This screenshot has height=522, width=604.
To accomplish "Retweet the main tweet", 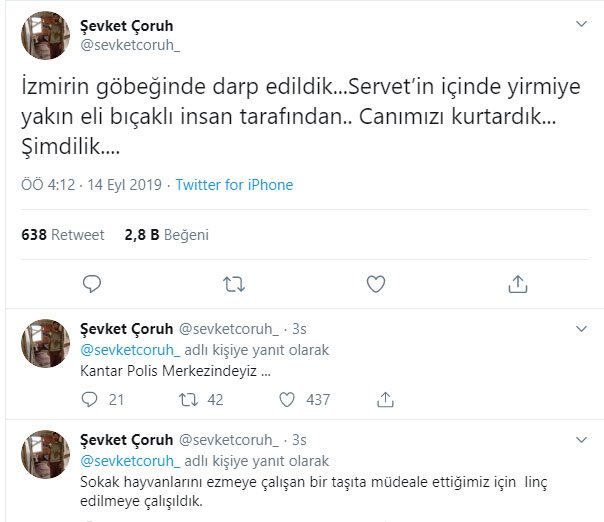I will [x=234, y=284].
